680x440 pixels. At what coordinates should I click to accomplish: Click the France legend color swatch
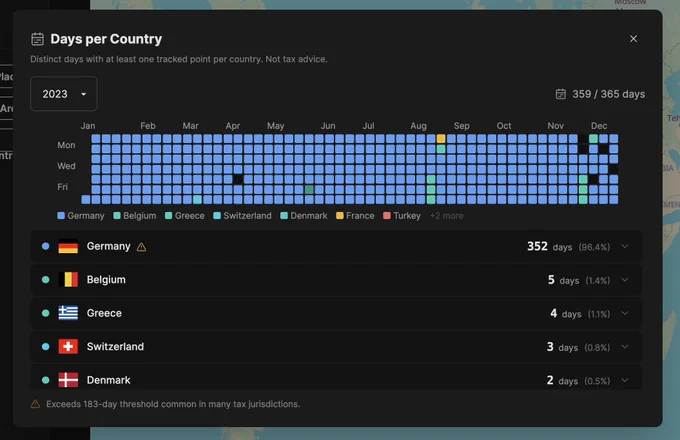tap(340, 215)
